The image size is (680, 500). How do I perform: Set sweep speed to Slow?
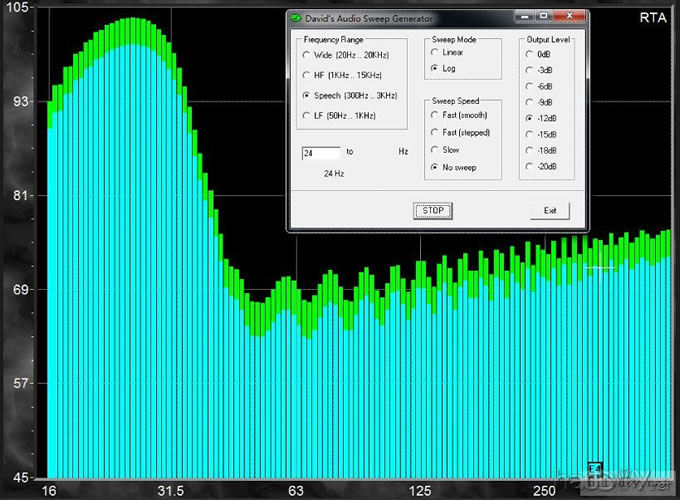[x=434, y=150]
